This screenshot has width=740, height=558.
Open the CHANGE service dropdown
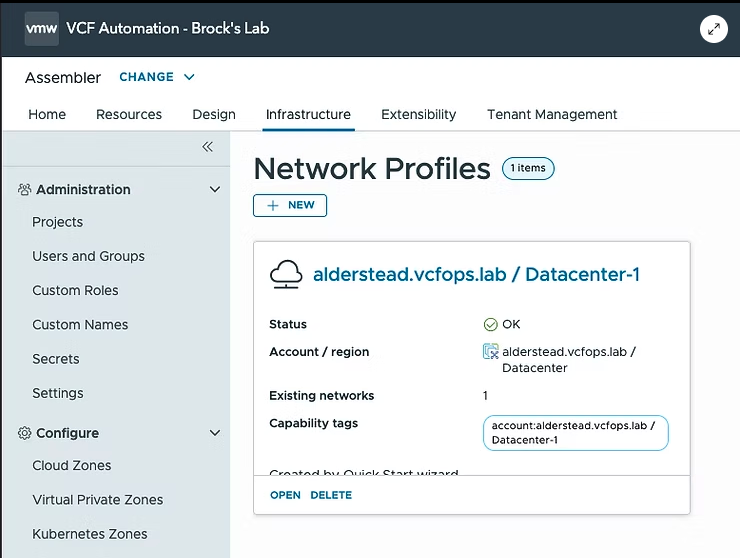(x=157, y=77)
